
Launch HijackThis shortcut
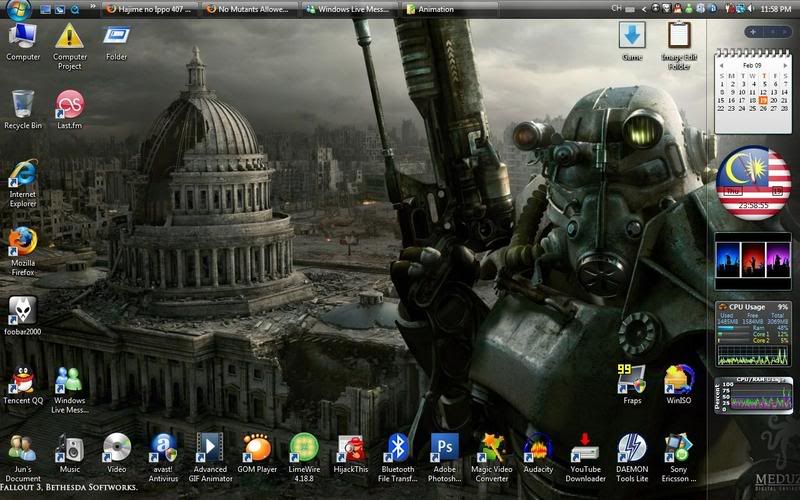pos(351,453)
